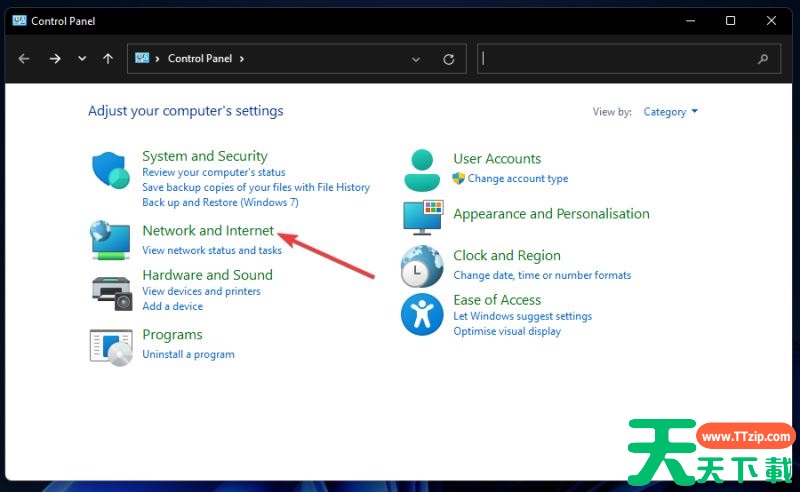
Task: Click the Network and Internet globe icon
Action: pyautogui.click(x=110, y=239)
